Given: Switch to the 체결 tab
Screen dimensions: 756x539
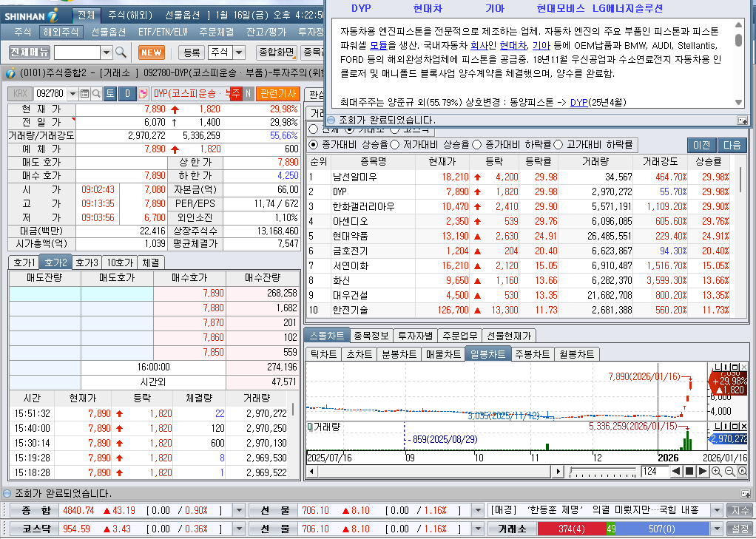Looking at the screenshot, I should pyautogui.click(x=151, y=262).
